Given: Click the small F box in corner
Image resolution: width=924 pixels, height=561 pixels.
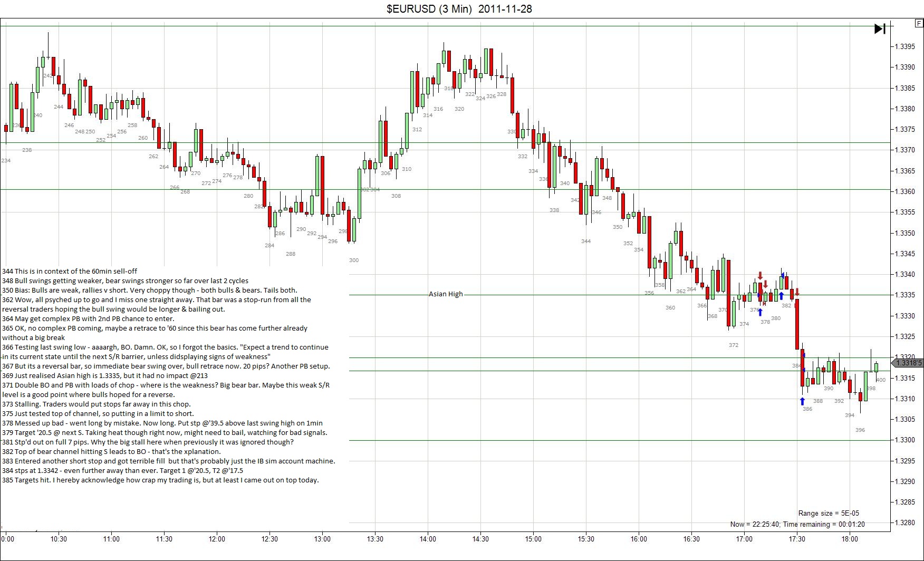Looking at the screenshot, I should coord(919,23).
